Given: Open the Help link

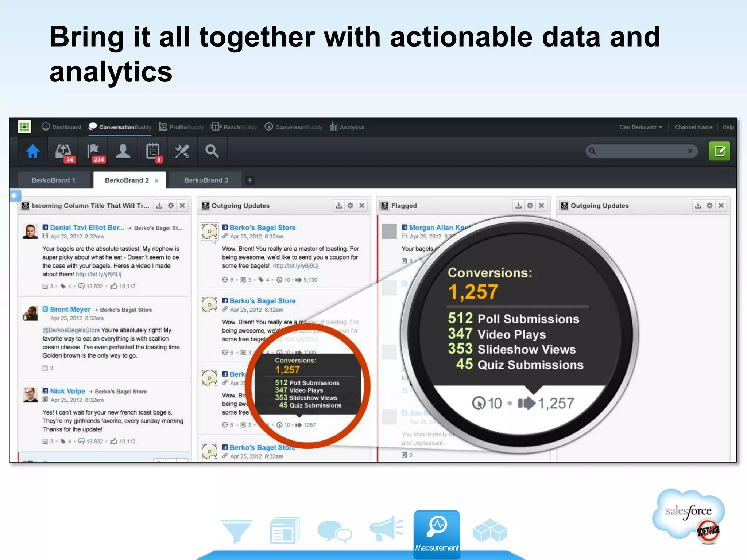Looking at the screenshot, I should coord(728,127).
